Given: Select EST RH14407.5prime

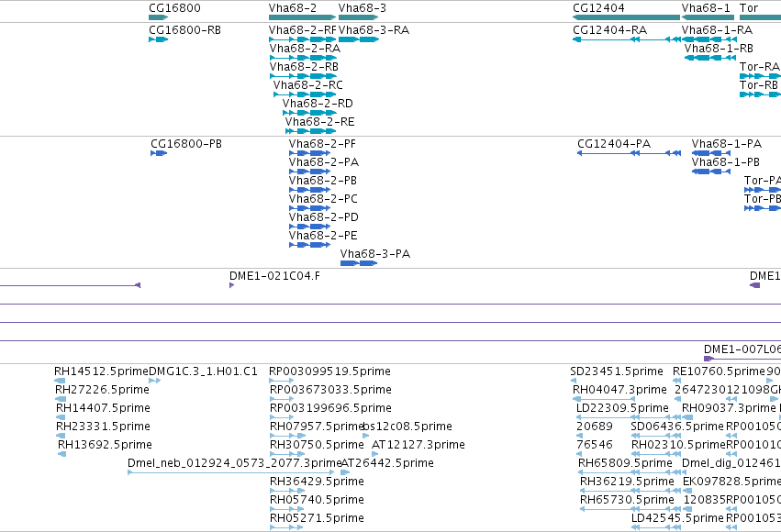Looking at the screenshot, I should 103,408.
